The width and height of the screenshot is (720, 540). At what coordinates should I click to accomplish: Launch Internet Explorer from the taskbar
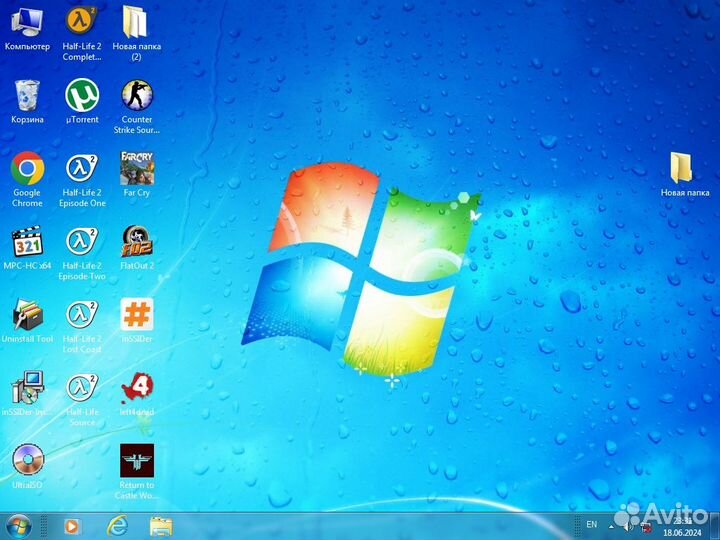pos(117,525)
